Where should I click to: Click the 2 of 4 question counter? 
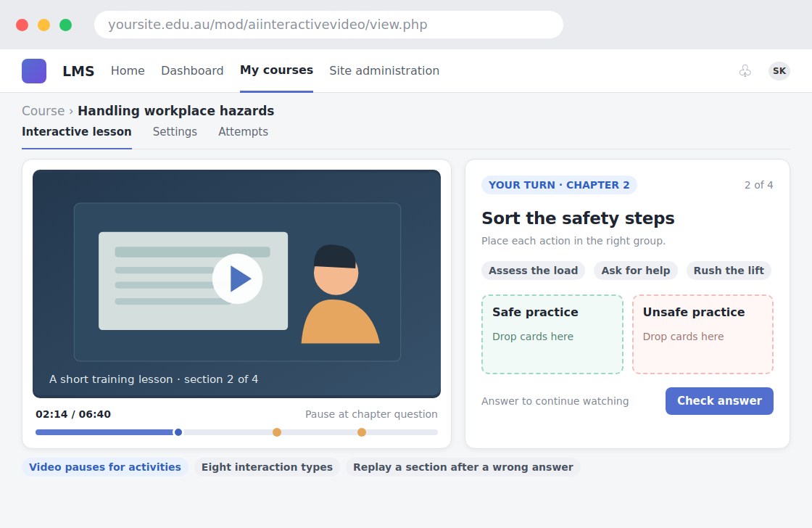758,185
